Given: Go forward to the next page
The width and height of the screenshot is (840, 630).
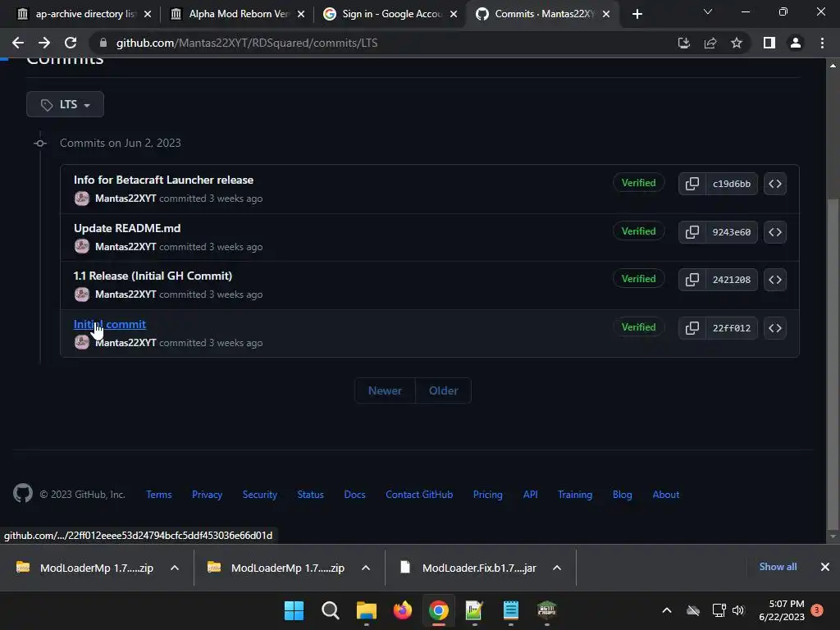Looking at the screenshot, I should (x=44, y=43).
